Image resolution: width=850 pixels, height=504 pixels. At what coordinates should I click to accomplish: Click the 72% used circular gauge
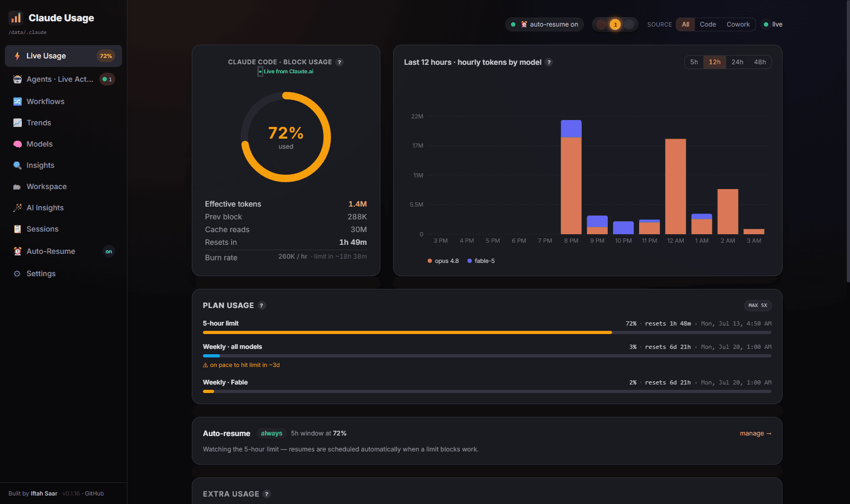[286, 137]
